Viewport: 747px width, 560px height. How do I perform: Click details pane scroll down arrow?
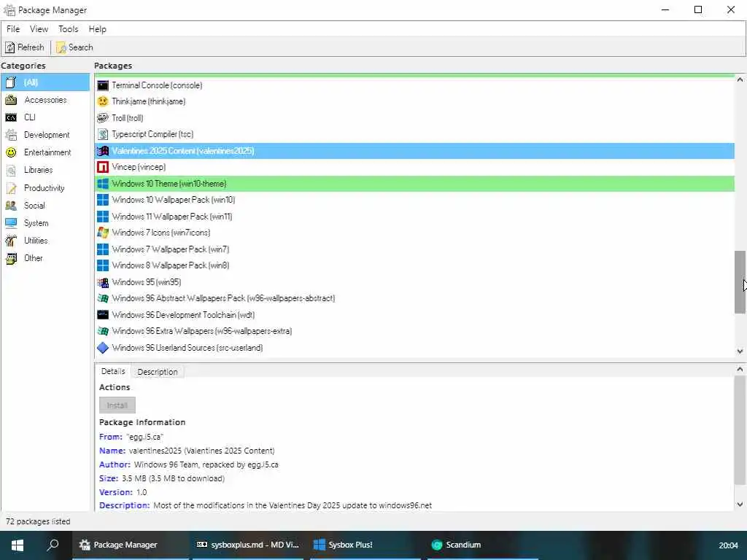(740, 505)
